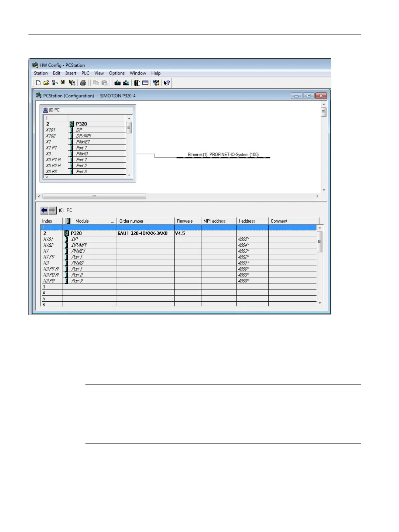The width and height of the screenshot is (399, 532).
Task: Click the Upload from Module icon
Action: [x=126, y=82]
